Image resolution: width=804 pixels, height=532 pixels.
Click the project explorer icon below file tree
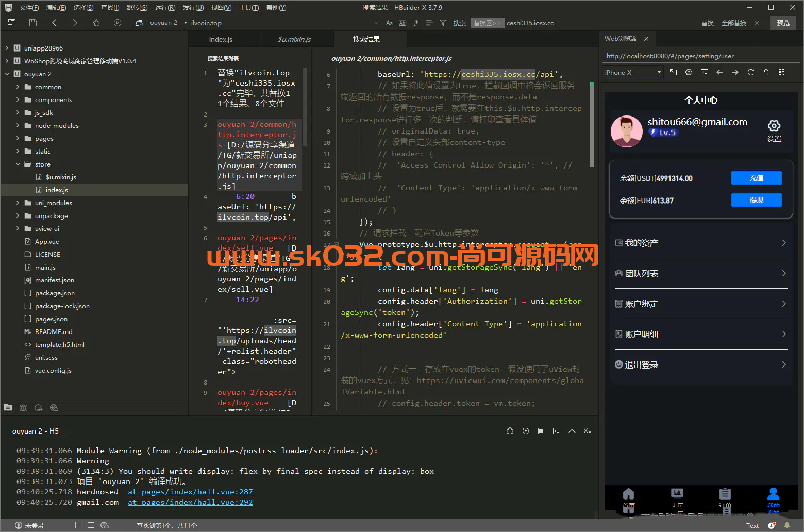coord(8,407)
